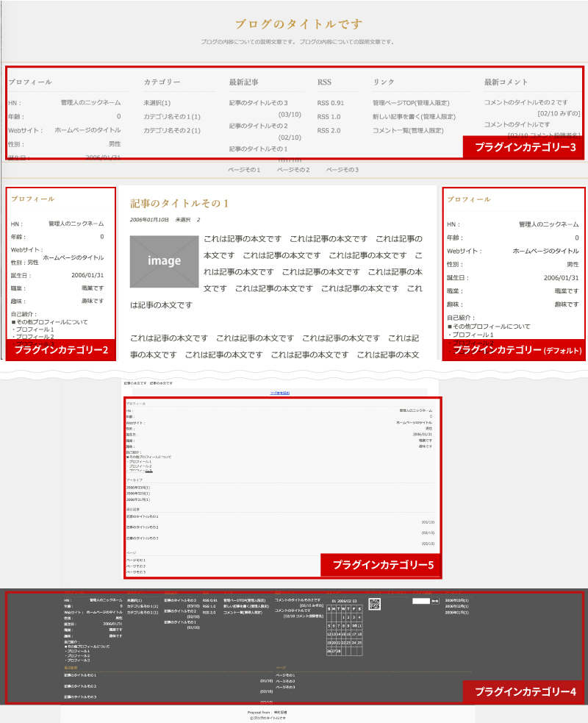Open 管理ページTOP(管理人限定) in top リンク list
588x723 pixels.
(411, 103)
